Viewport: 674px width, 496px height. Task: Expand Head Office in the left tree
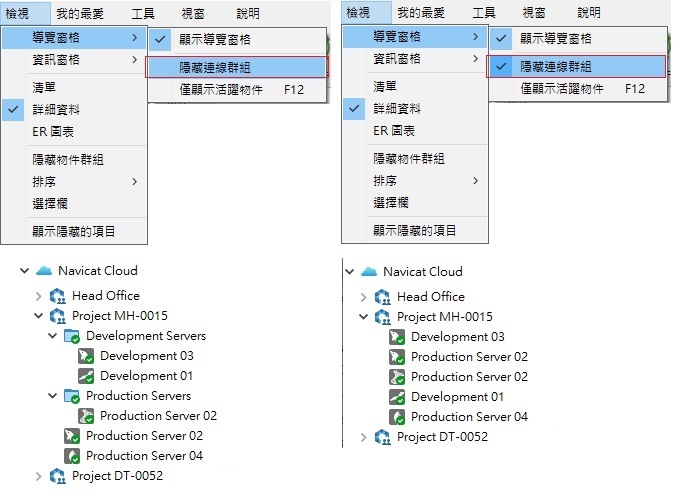point(38,296)
